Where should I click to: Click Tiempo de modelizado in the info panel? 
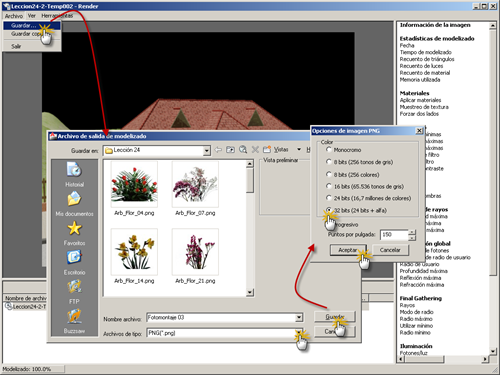[x=426, y=52]
